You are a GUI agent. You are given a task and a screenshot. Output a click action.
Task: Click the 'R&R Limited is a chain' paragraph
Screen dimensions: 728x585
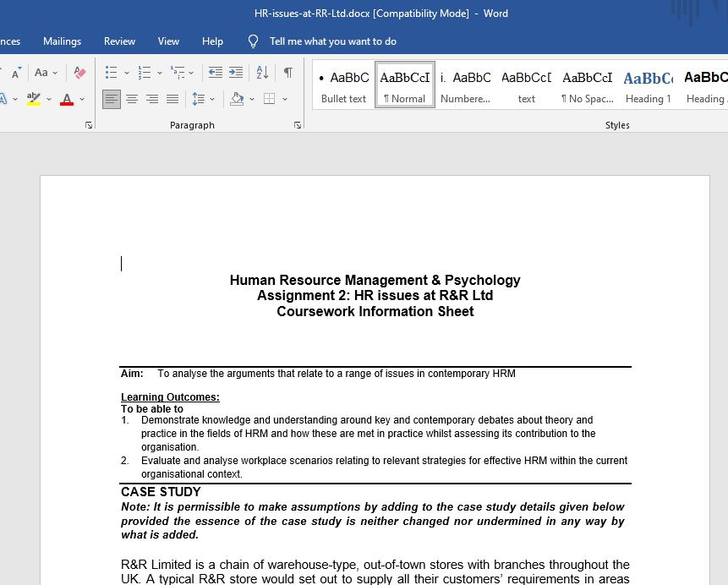[375, 571]
